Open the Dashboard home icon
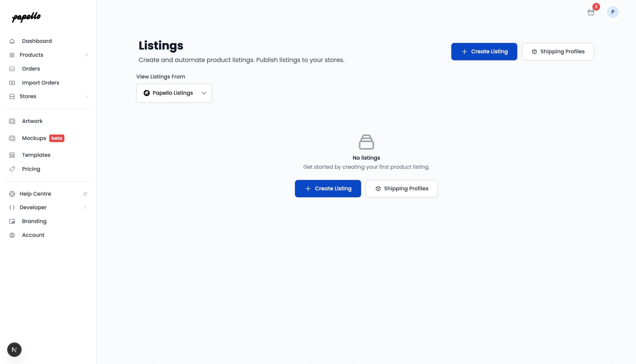Image resolution: width=636 pixels, height=364 pixels. pos(12,41)
